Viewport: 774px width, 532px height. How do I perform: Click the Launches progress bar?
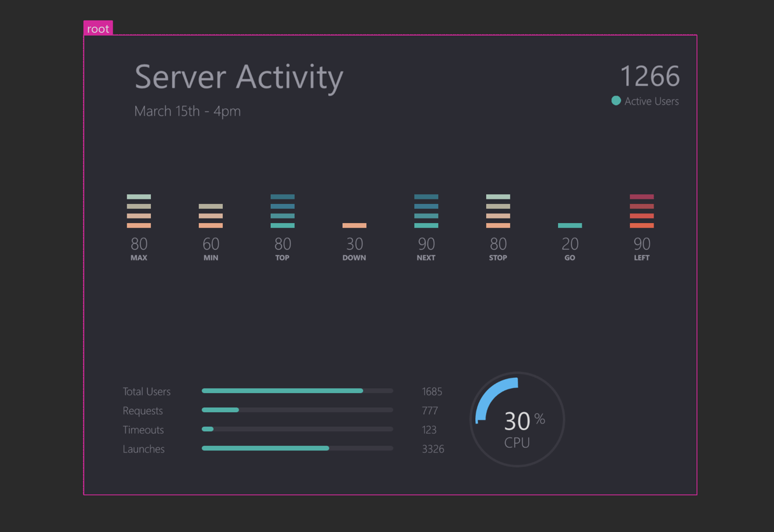click(297, 448)
